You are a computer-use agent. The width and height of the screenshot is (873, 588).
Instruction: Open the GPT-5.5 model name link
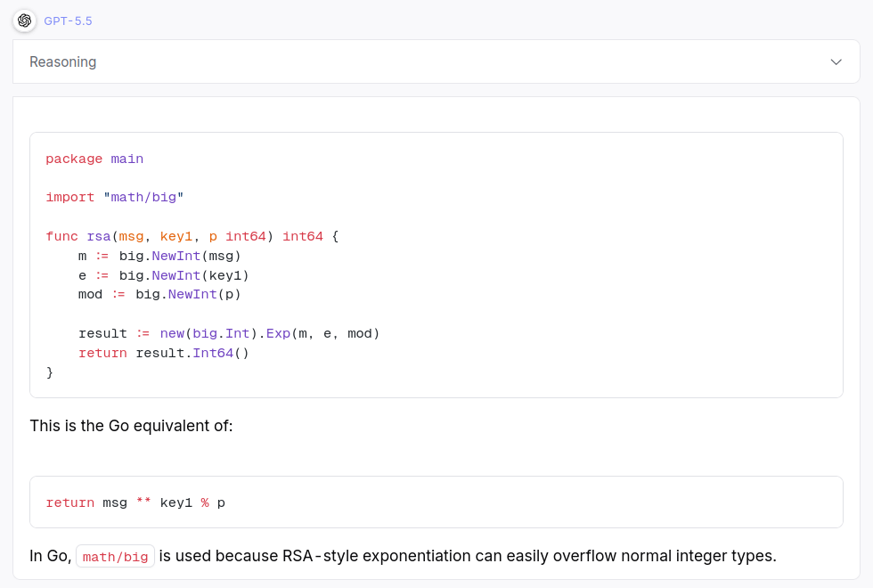pyautogui.click(x=68, y=21)
